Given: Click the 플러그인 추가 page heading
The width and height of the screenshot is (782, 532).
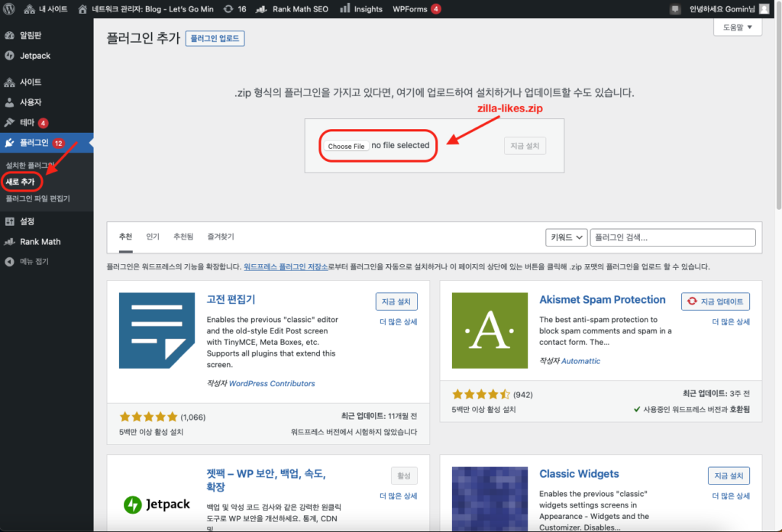Looking at the screenshot, I should coord(143,38).
